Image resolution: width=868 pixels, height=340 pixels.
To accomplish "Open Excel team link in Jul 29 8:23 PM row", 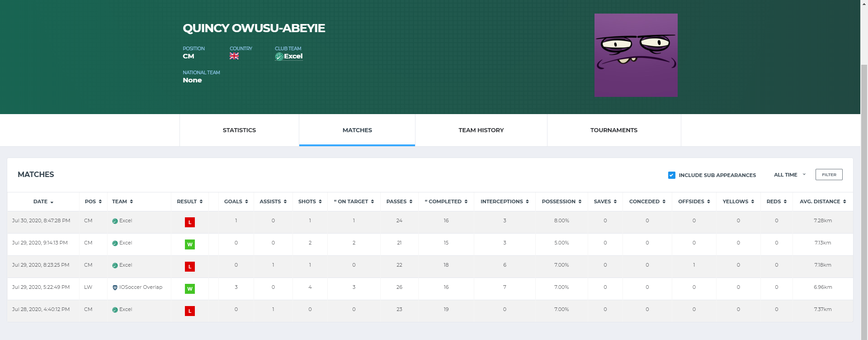I will coord(126,265).
